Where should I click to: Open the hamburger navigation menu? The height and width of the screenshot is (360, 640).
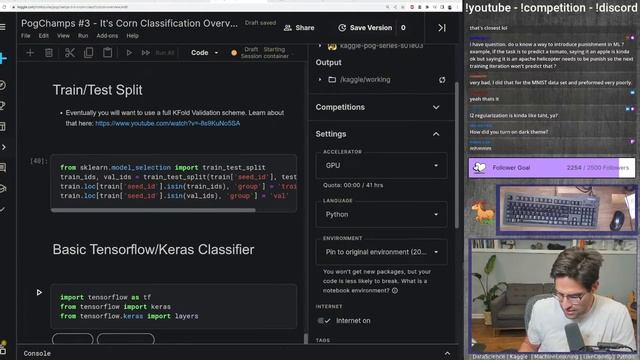[x=2, y=27]
